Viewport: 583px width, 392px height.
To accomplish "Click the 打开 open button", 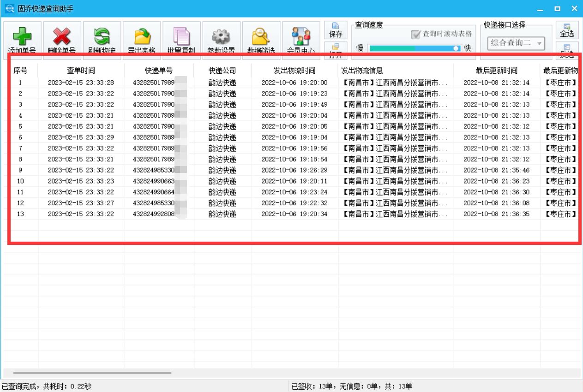I will 337,48.
